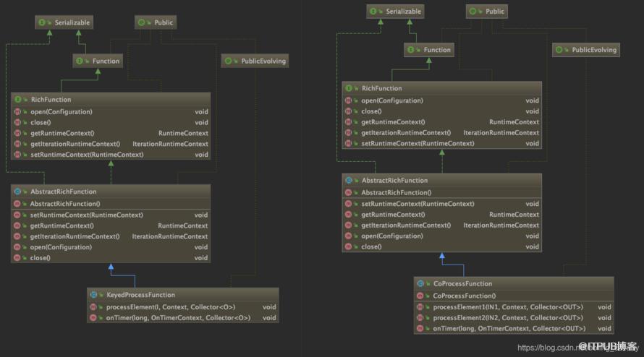Click AbstractRichFunction getIterationRuntimeContext() method icon in right diagram

(348, 225)
